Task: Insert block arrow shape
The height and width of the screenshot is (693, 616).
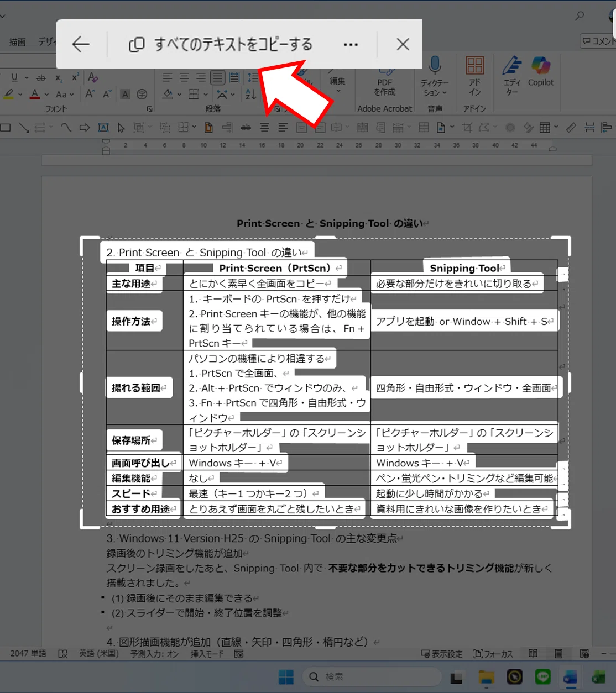Action: pos(85,128)
